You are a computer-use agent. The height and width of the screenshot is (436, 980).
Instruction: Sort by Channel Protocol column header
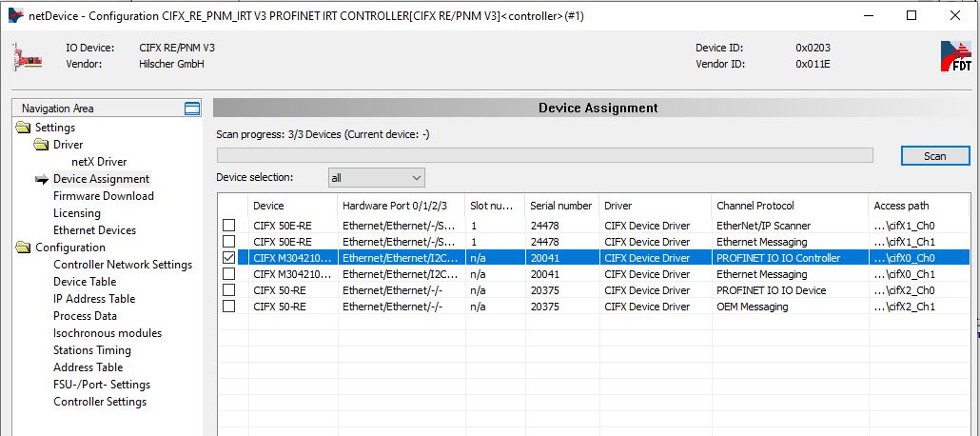click(790, 206)
